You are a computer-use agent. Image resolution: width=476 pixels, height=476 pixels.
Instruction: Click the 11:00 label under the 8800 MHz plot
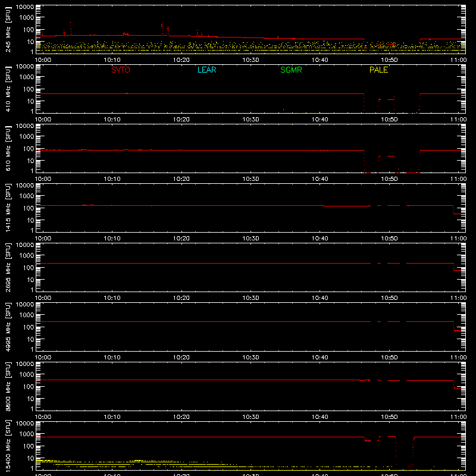coord(458,417)
